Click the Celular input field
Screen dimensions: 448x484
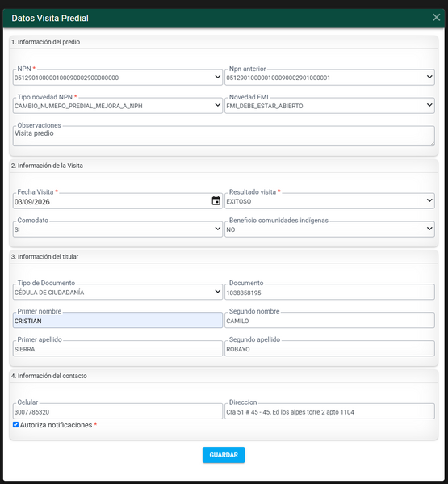118,411
